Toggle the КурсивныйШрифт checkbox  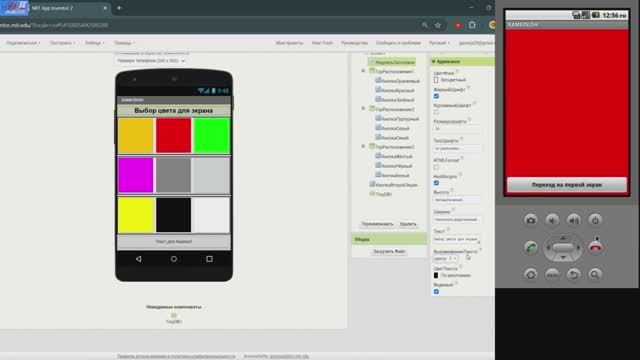[x=436, y=112]
